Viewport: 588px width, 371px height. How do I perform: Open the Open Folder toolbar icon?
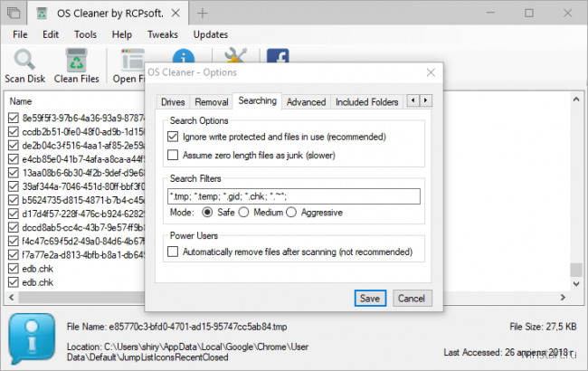(x=132, y=60)
